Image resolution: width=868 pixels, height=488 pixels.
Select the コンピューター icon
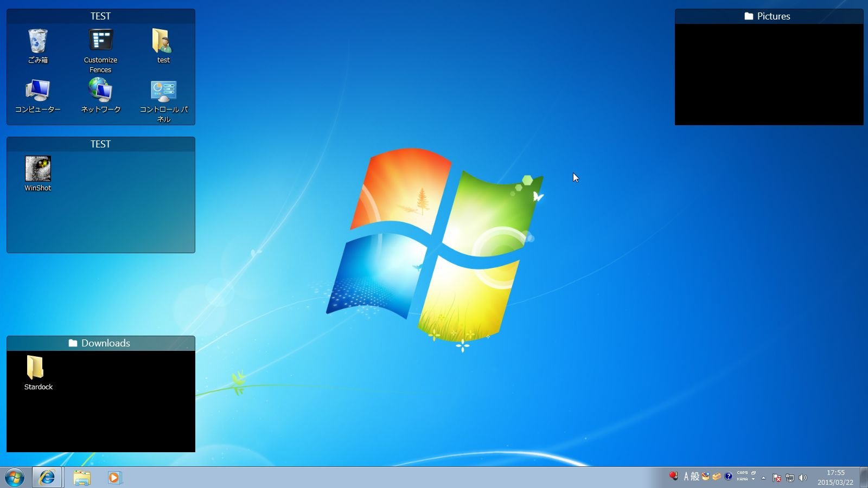click(38, 95)
